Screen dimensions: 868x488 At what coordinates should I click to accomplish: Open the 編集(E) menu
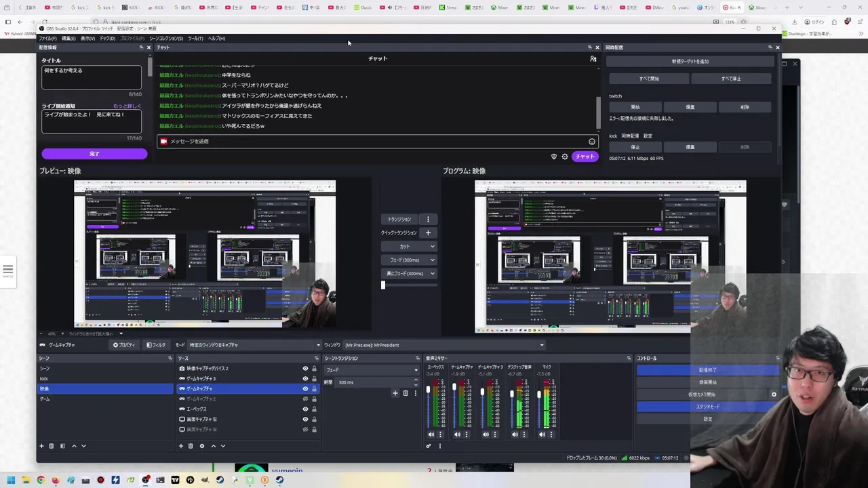[68, 39]
